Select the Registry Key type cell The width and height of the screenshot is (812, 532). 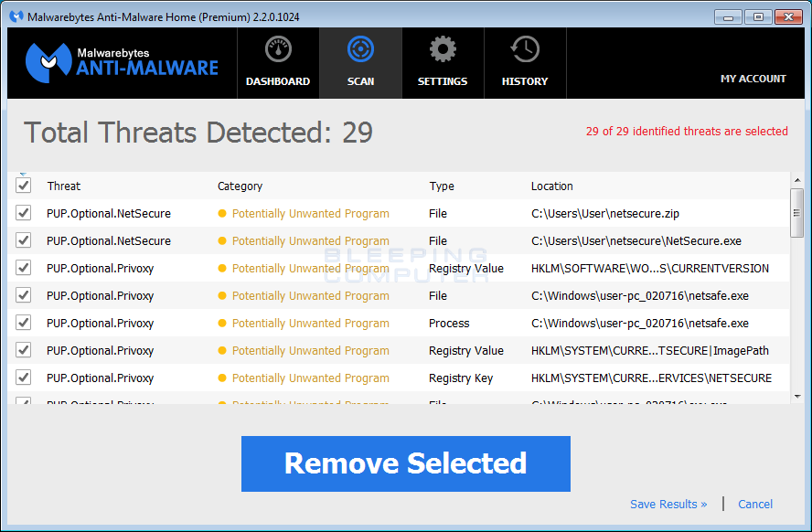[460, 378]
